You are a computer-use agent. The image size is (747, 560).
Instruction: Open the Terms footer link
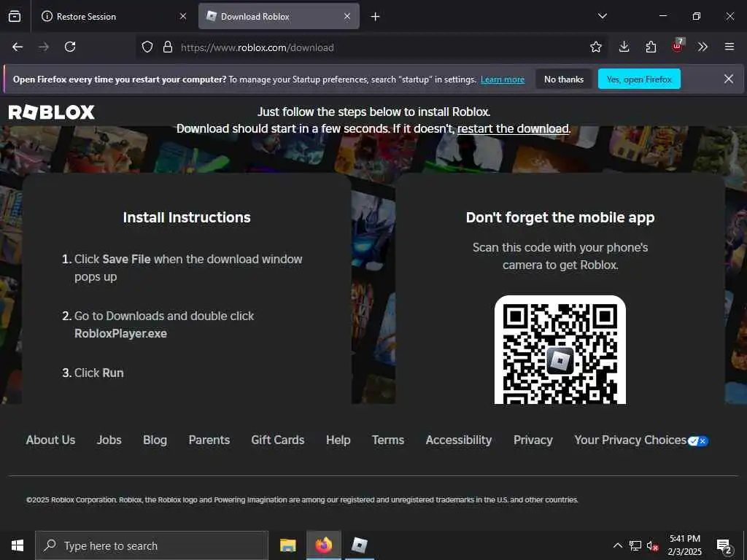(x=388, y=440)
